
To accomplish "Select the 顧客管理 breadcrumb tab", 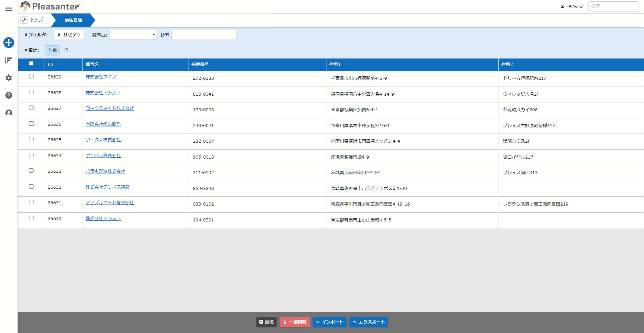I will 73,20.
